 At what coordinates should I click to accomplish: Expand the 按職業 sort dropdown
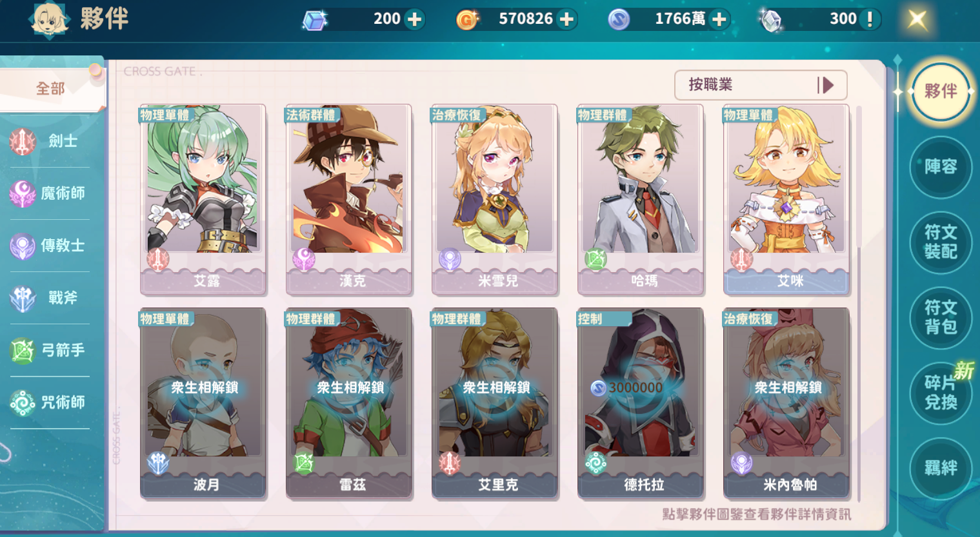tap(761, 85)
